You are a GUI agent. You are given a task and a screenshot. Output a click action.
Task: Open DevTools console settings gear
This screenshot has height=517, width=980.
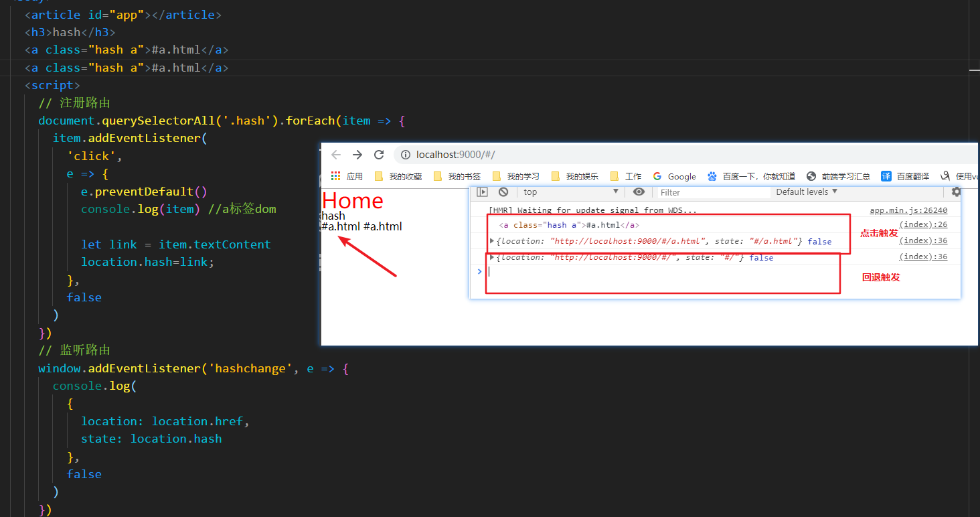[x=956, y=192]
